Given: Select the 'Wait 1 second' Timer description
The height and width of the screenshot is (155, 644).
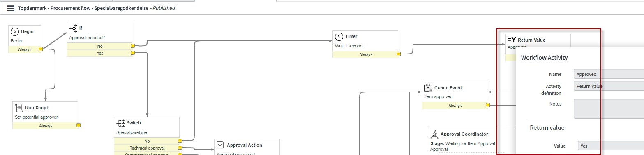Looking at the screenshot, I should [349, 46].
